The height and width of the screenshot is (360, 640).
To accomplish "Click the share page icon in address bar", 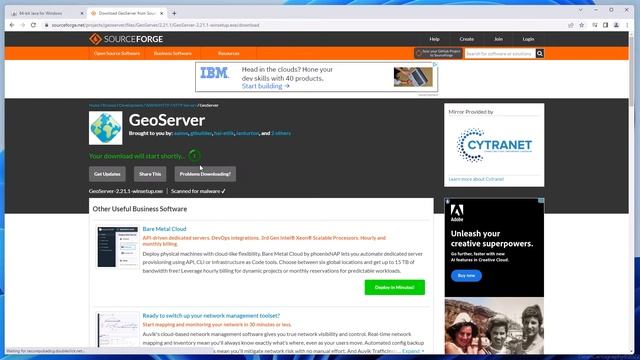I will (571, 25).
